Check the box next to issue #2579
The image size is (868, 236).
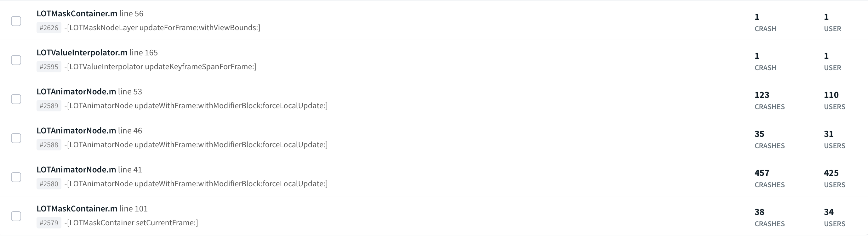[16, 216]
